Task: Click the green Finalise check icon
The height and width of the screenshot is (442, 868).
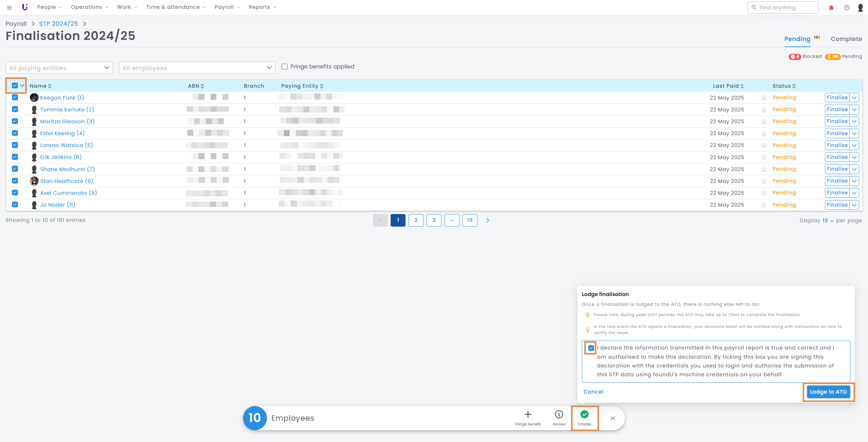Action: pyautogui.click(x=585, y=415)
